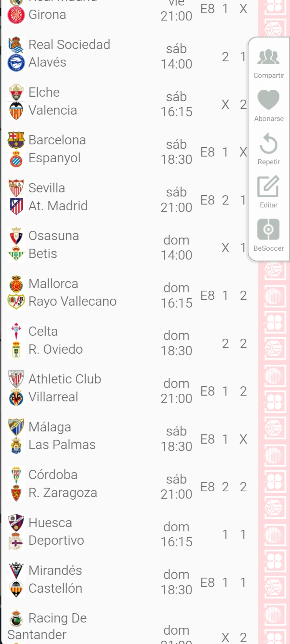Select the Real Sociedad team name
The width and height of the screenshot is (290, 644).
pyautogui.click(x=69, y=45)
